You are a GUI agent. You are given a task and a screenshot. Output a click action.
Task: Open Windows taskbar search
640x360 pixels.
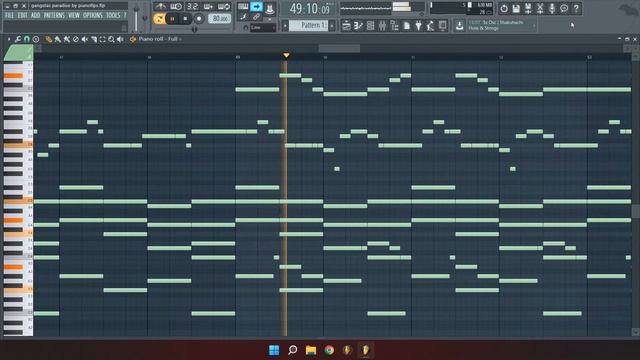[293, 350]
